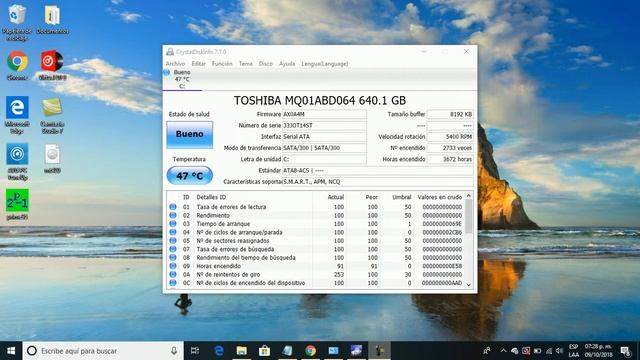Open Chrome from the taskbar

[311, 351]
